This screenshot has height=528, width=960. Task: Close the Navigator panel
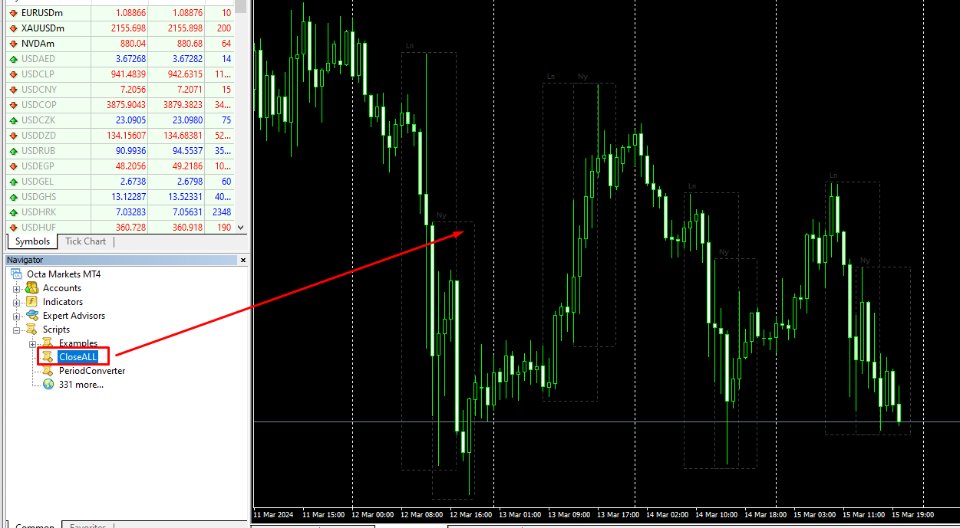pos(243,260)
